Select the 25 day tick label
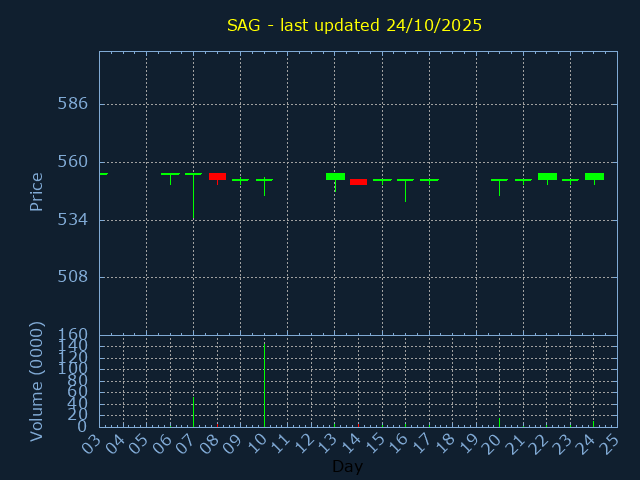Image resolution: width=640 pixels, height=480 pixels. pyautogui.click(x=610, y=443)
